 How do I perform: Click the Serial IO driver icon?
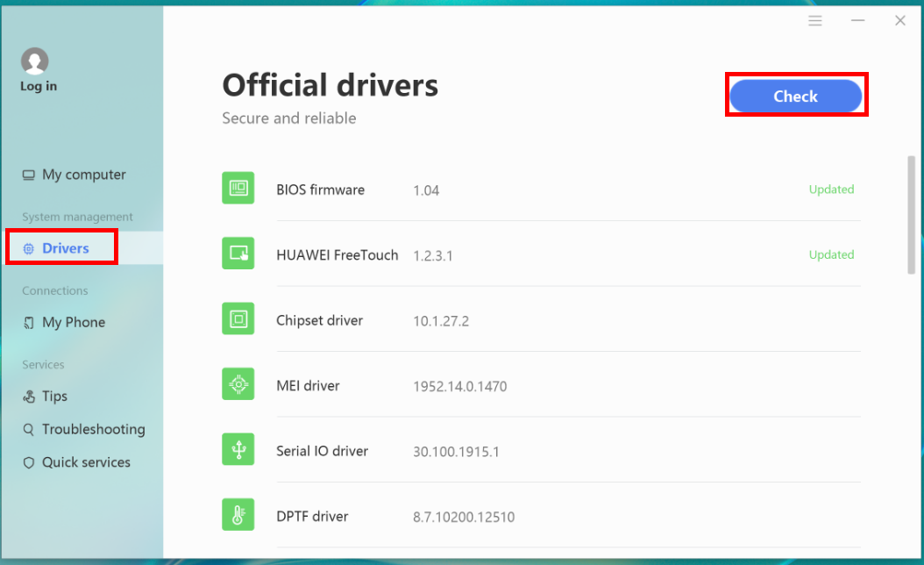pos(238,449)
